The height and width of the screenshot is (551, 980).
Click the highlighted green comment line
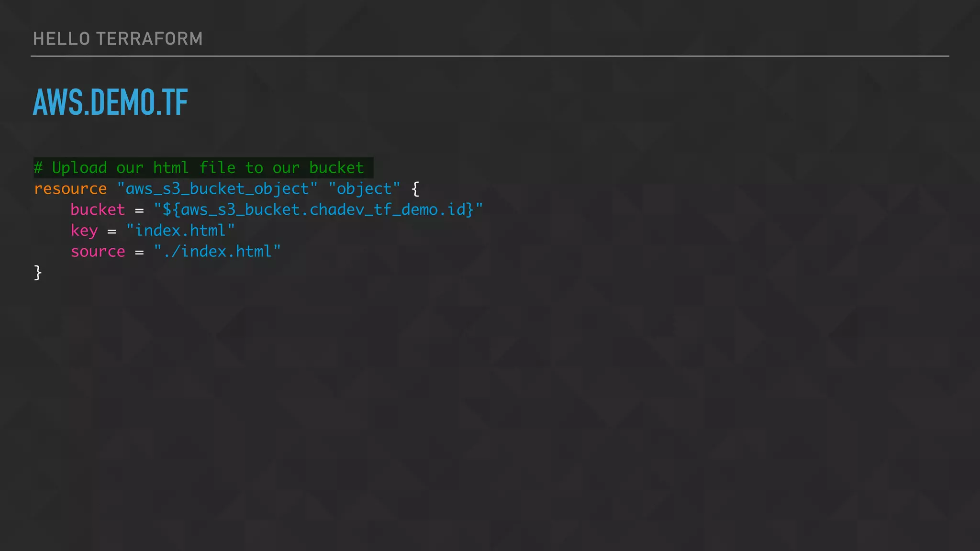pos(203,168)
